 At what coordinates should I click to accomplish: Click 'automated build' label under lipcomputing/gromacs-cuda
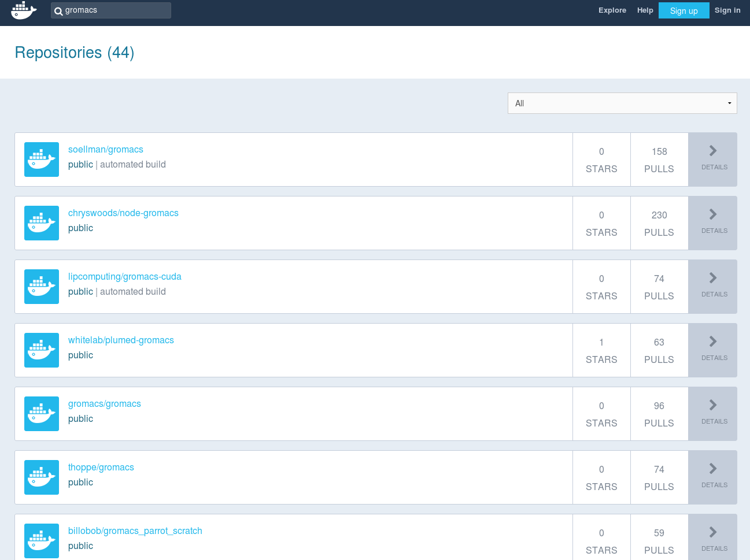pos(133,292)
